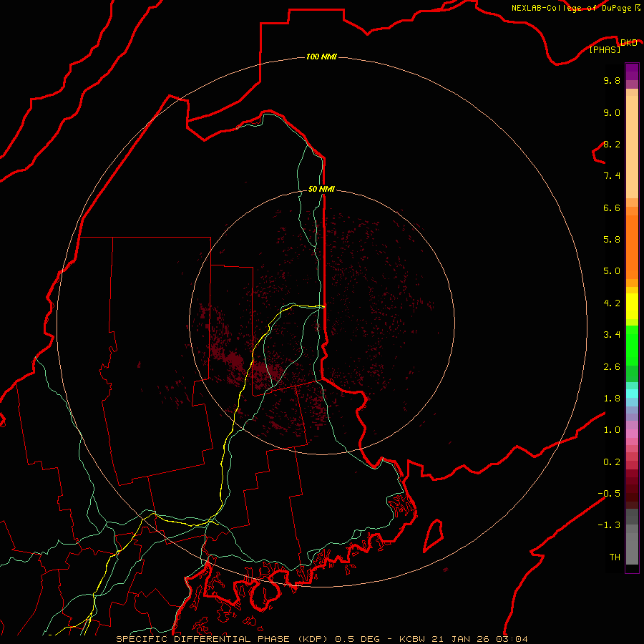Click the 1.8 legend value
Viewport: 644px width, 644px height.
[x=612, y=398]
